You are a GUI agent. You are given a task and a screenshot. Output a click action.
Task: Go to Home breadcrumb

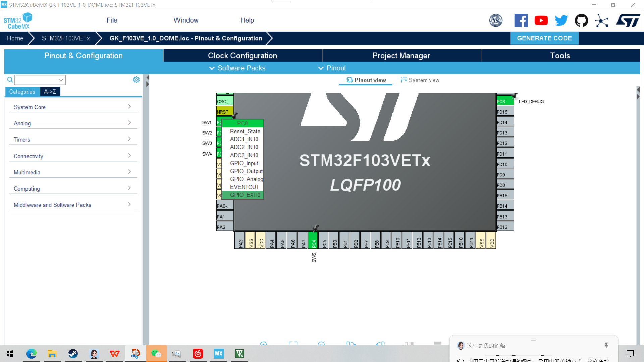tap(15, 38)
